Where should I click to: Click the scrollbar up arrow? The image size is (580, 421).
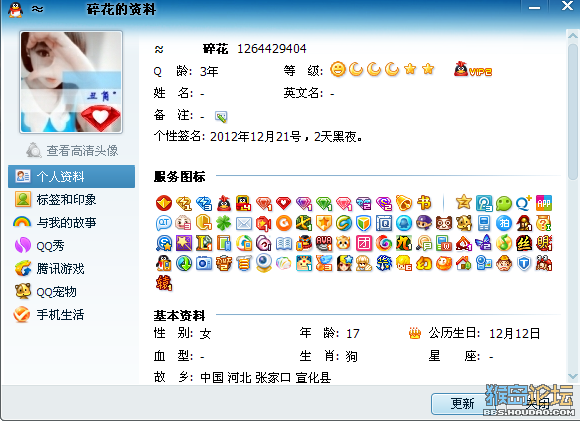coord(572,36)
